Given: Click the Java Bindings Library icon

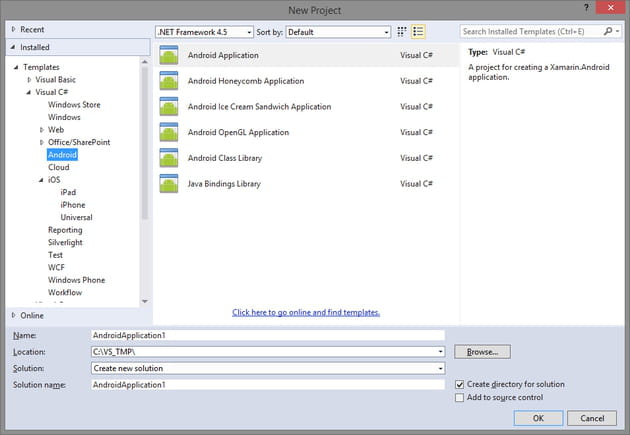Looking at the screenshot, I should (169, 184).
